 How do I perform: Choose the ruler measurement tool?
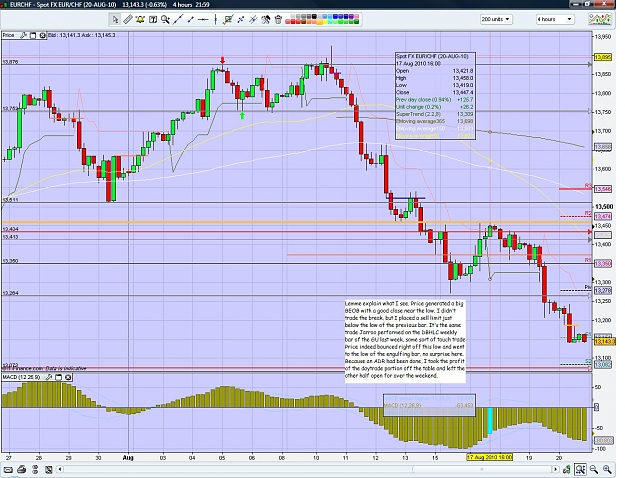pyautogui.click(x=128, y=19)
